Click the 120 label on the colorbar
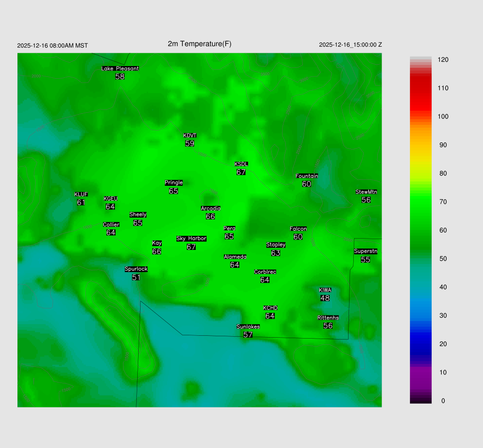This screenshot has height=448, width=483. pyautogui.click(x=442, y=60)
